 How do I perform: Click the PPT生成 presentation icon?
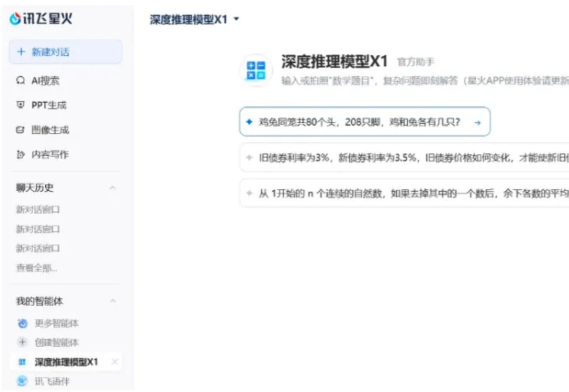click(x=21, y=105)
